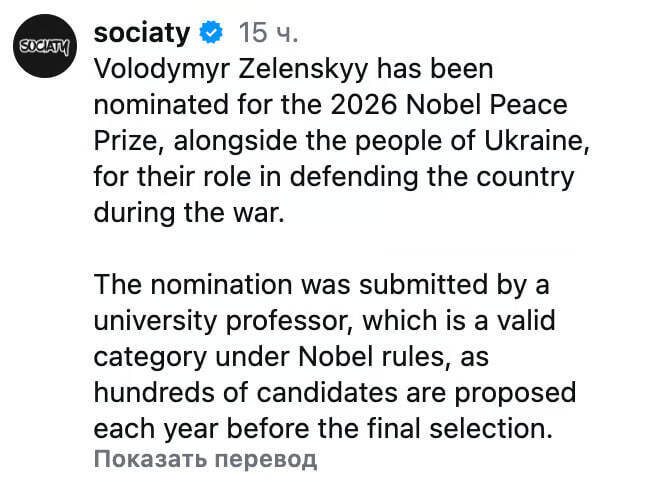648x482 pixels.
Task: Open the sociaty profile avatar
Action: (x=43, y=46)
